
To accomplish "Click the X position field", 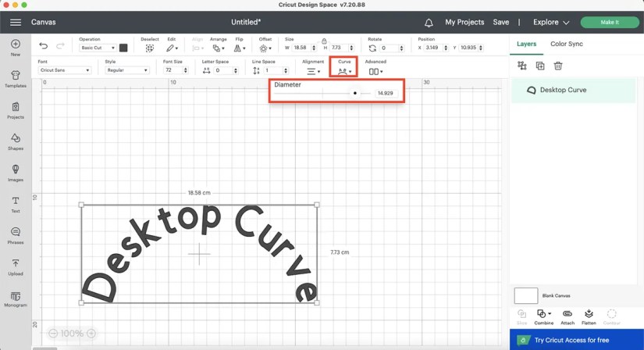I will pos(433,48).
